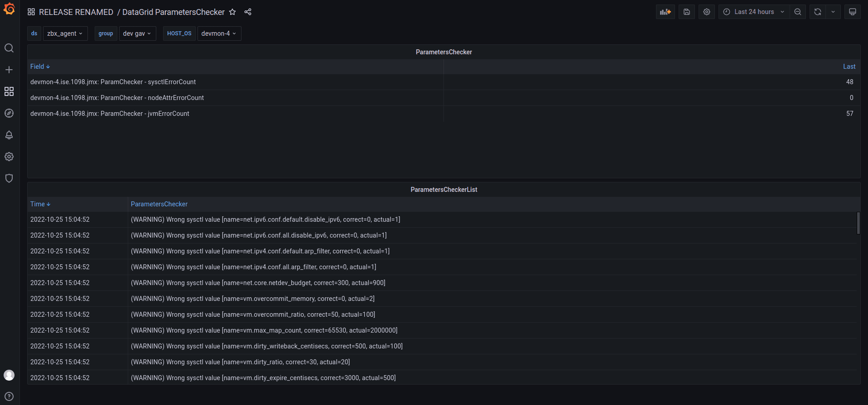Viewport: 868px width, 405px height.
Task: Expand the zbx_agent datasource dropdown
Action: click(x=65, y=33)
